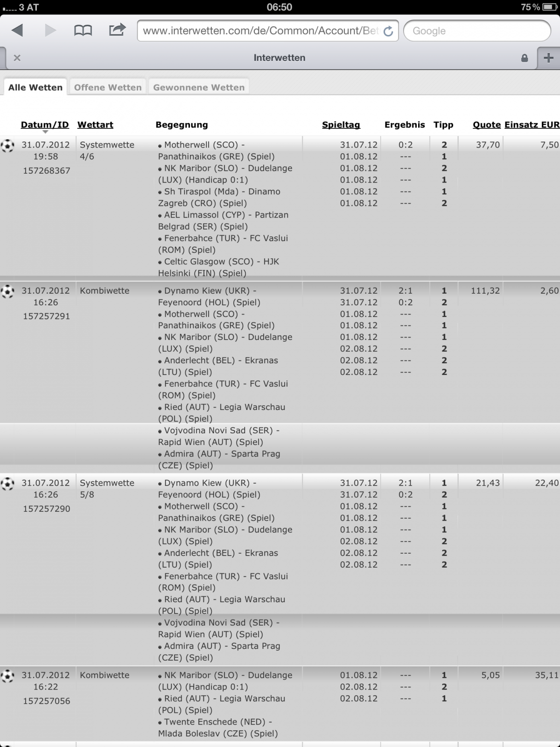The width and height of the screenshot is (560, 747).
Task: Click Begegnung column header
Action: pos(182,125)
